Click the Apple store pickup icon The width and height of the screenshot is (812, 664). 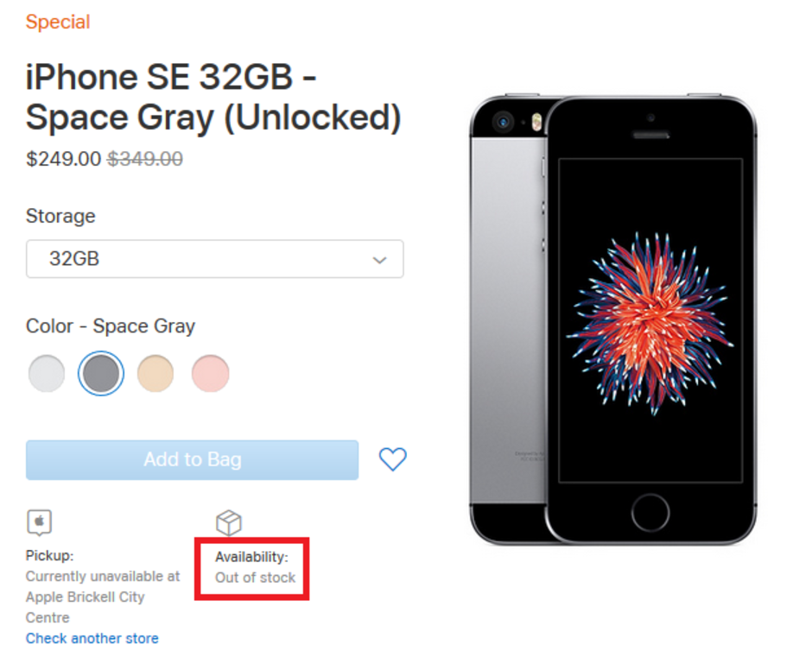[40, 523]
